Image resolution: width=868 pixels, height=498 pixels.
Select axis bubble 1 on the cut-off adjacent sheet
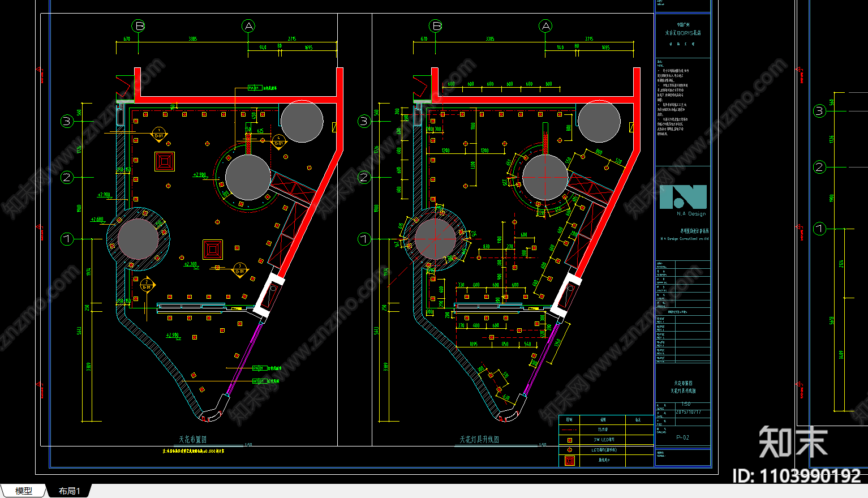point(819,229)
